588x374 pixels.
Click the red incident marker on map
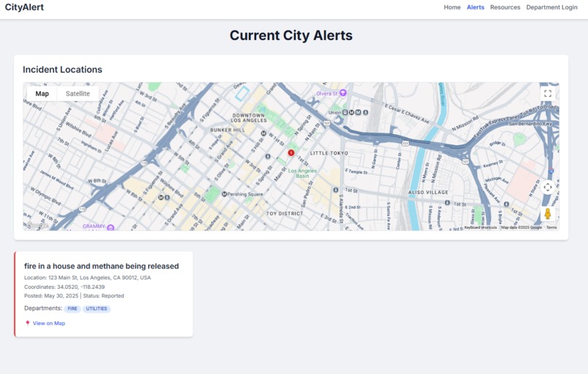point(291,152)
